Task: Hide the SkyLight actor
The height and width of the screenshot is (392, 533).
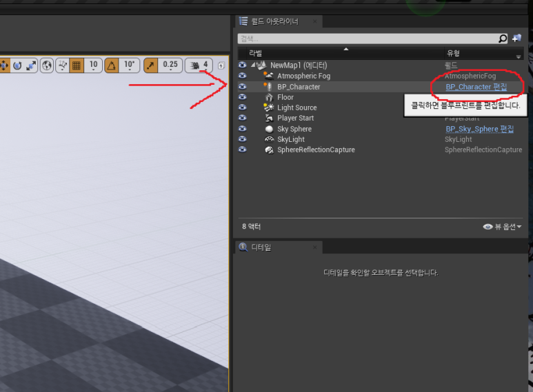Action: click(x=242, y=138)
